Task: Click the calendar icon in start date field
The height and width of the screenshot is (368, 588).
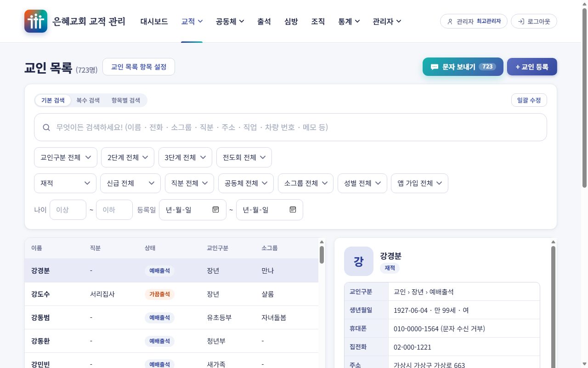Action: point(215,210)
